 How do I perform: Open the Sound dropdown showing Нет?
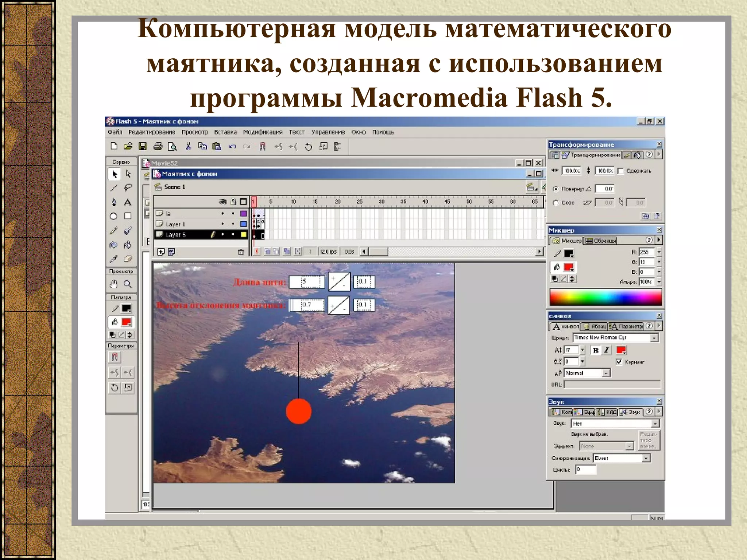tap(655, 424)
